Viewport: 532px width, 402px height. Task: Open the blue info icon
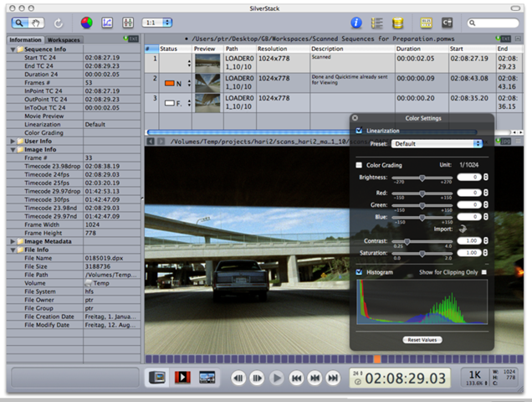pyautogui.click(x=356, y=23)
